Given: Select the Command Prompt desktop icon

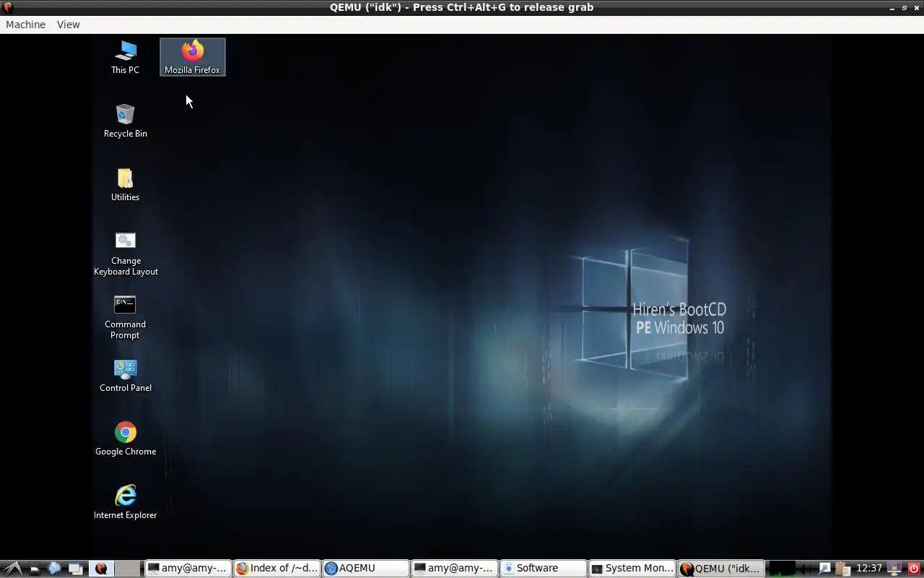Looking at the screenshot, I should pos(125,318).
